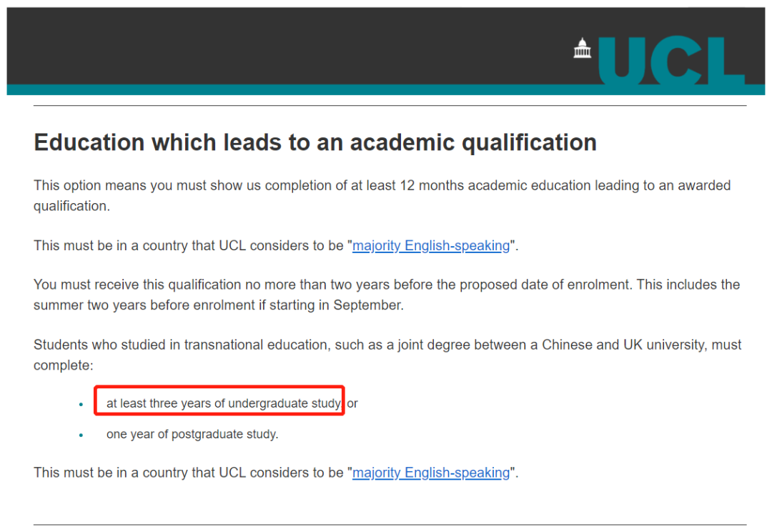Click the bullet dot before postgraduate study
This screenshot has width=772, height=532.
[x=81, y=435]
